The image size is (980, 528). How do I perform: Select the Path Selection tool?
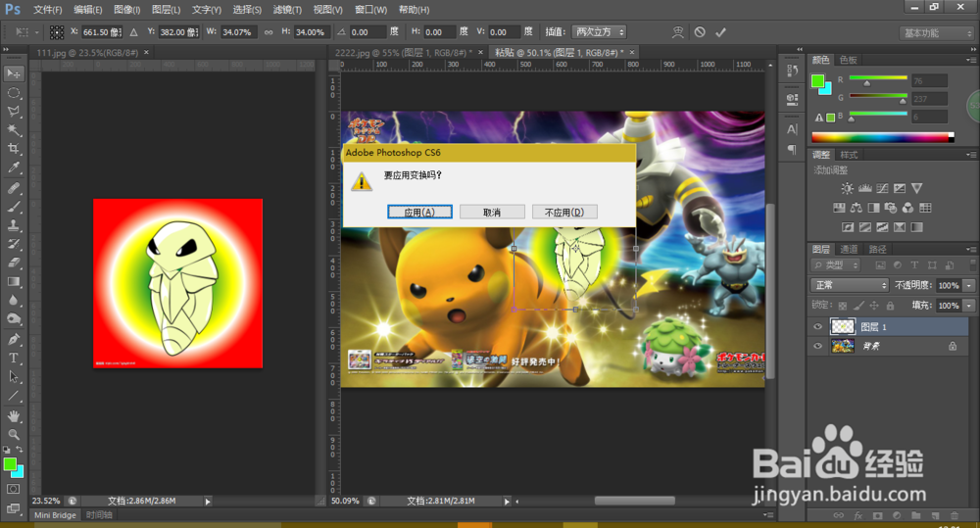13,377
